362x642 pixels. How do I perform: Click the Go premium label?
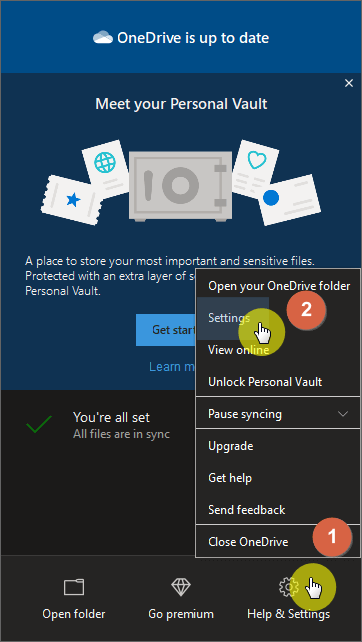click(181, 614)
